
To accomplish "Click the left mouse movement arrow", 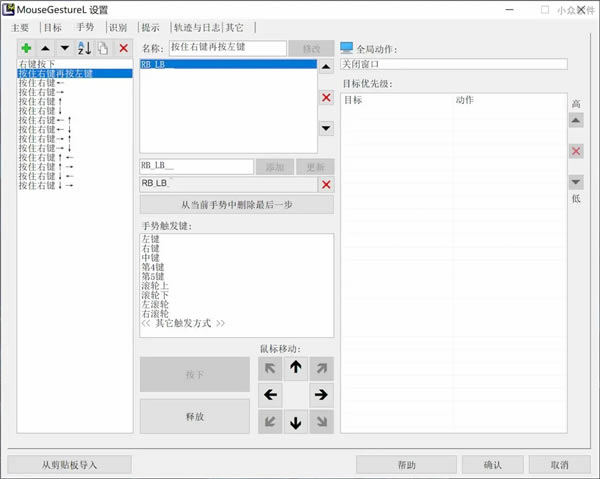I will click(270, 394).
